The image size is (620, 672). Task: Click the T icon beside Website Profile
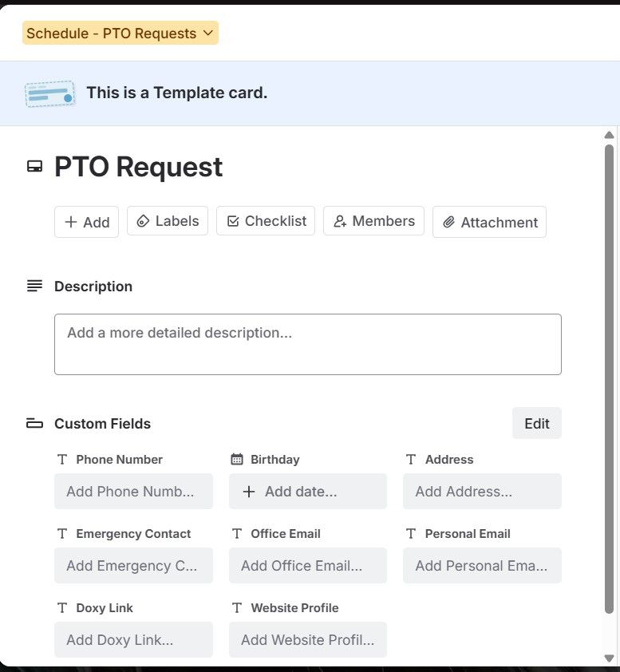coord(236,607)
